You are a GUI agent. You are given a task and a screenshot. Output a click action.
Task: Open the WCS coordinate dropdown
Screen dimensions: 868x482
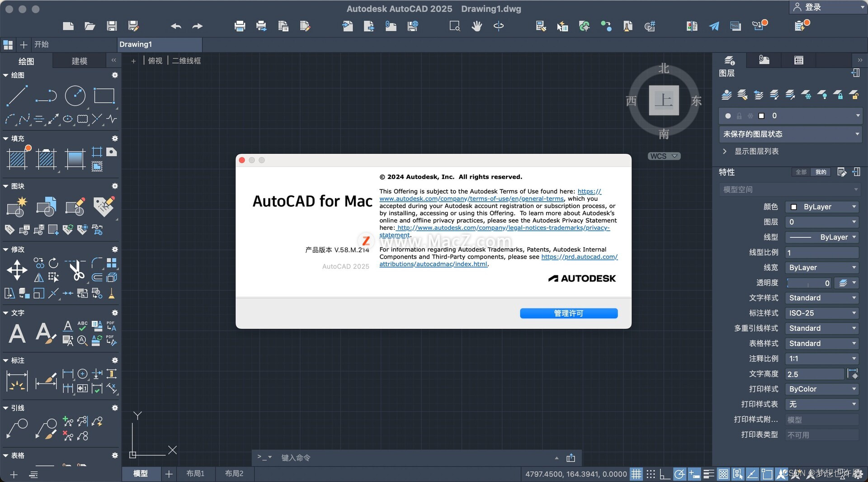(x=664, y=156)
